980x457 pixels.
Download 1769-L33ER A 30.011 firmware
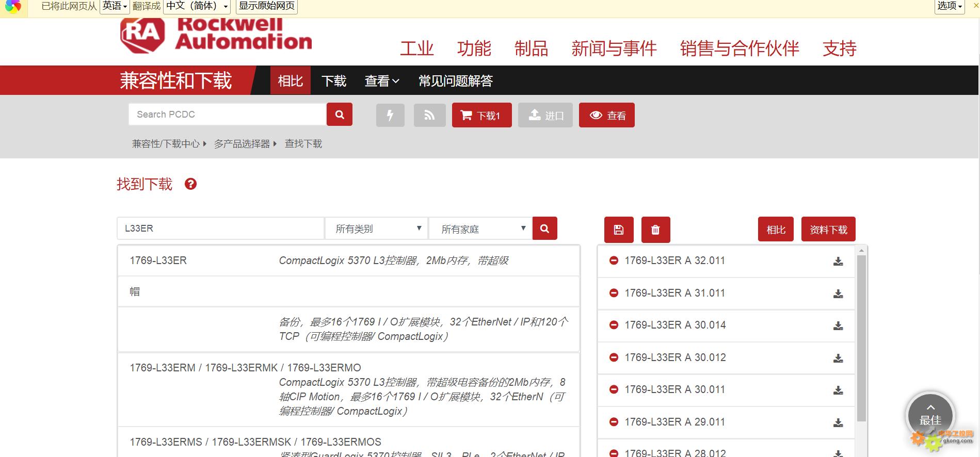pos(838,390)
